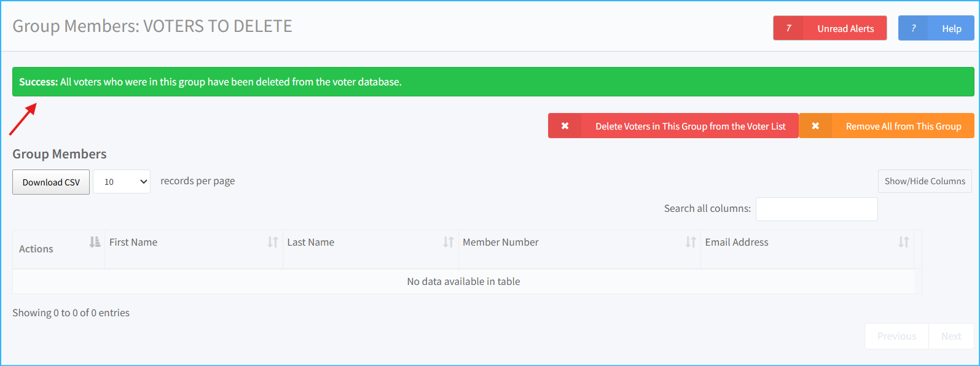
Task: Click the unread alerts count badge
Action: pyautogui.click(x=788, y=28)
